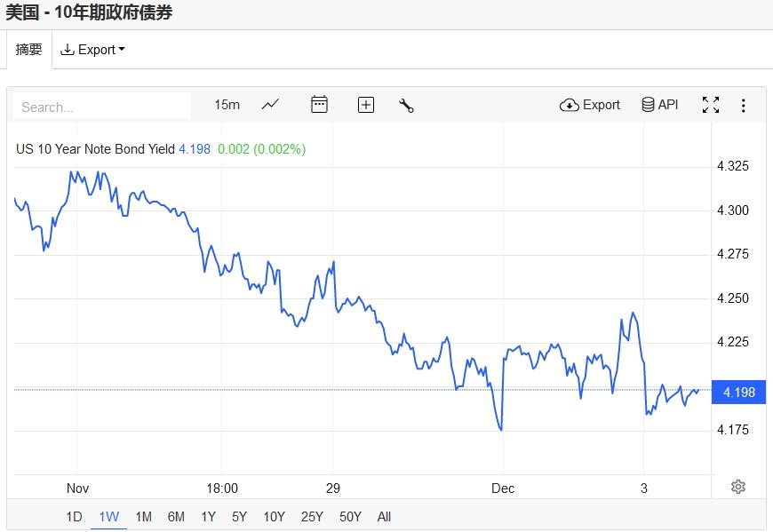Open chart settings gear icon
Viewport: 773px width, 532px height.
coord(737,486)
